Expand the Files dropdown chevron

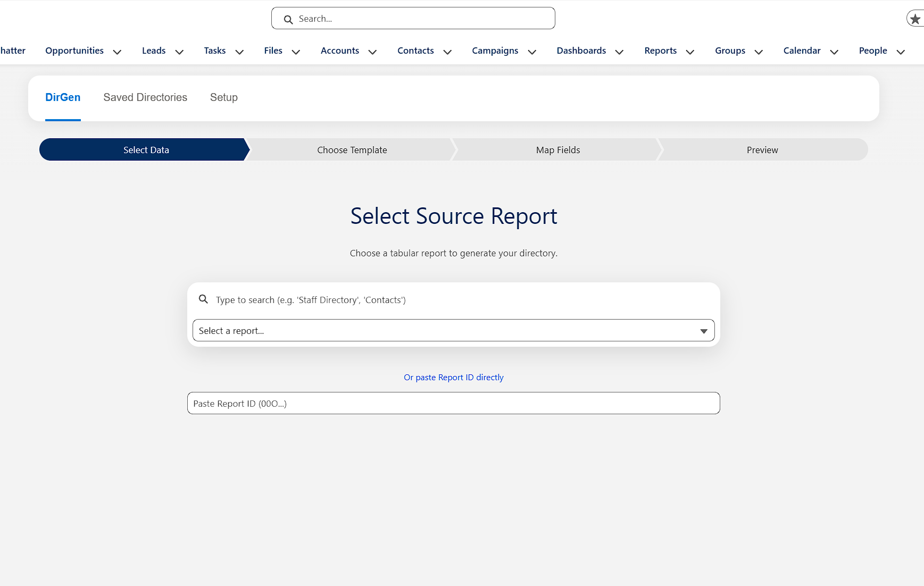tap(297, 52)
